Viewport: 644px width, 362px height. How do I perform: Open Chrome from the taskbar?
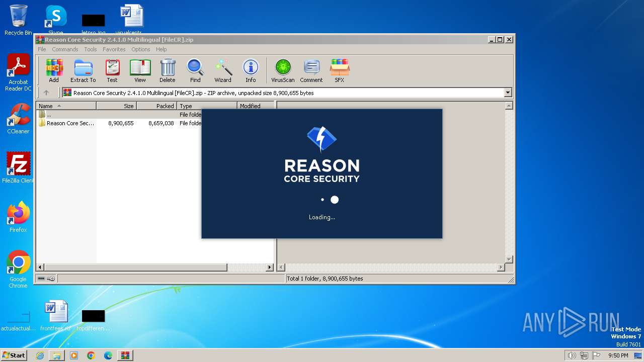91,355
